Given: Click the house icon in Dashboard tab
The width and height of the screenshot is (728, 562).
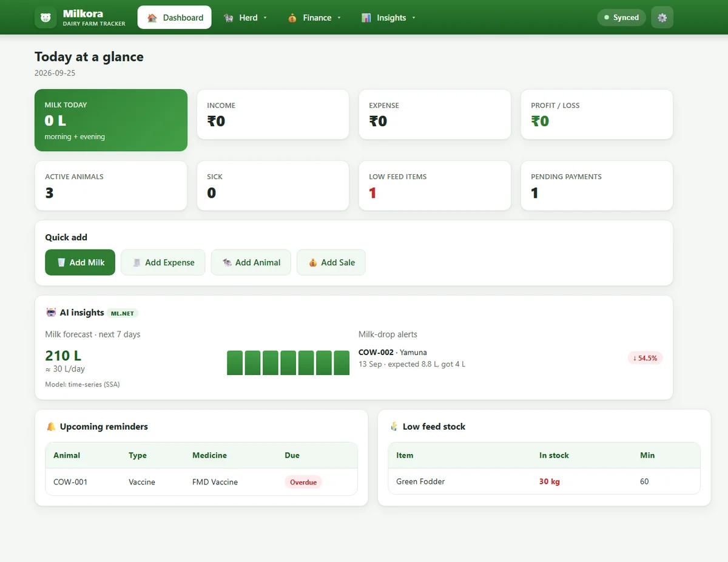Looking at the screenshot, I should point(152,18).
